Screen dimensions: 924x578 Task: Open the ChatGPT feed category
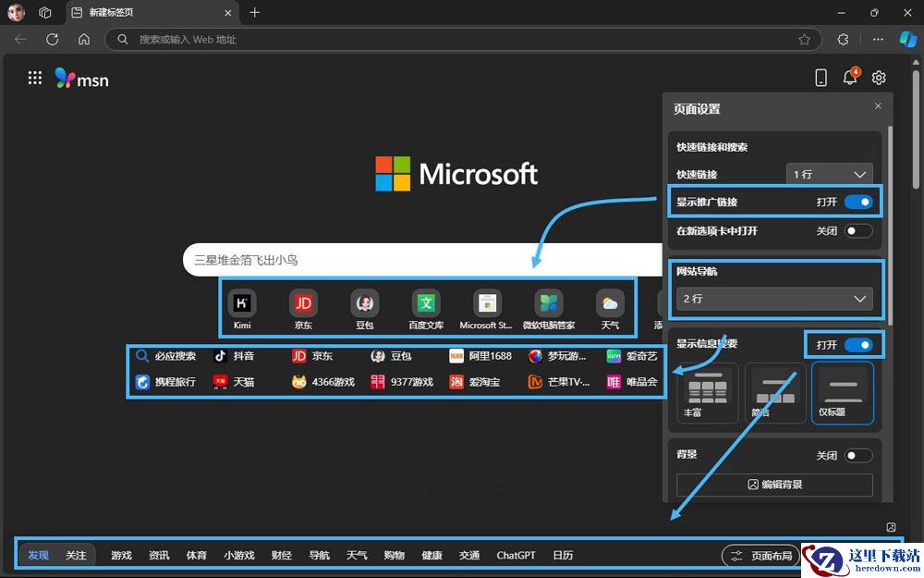[517, 555]
